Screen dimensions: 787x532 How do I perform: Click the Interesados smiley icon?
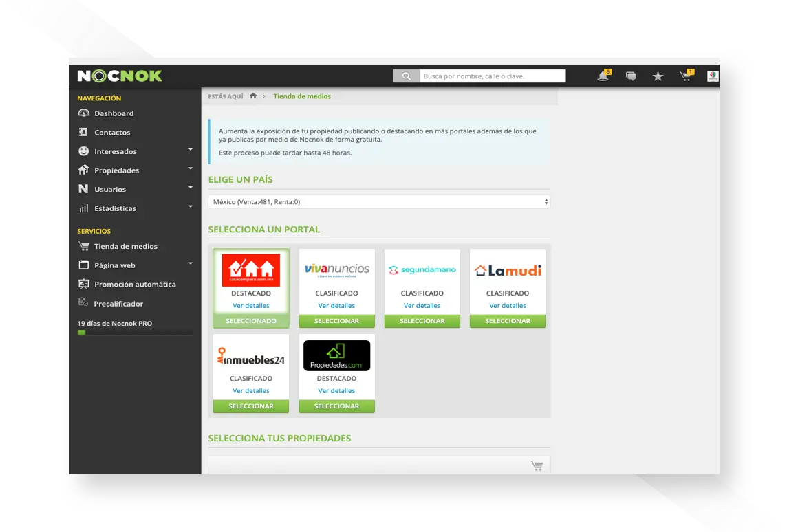pos(83,151)
